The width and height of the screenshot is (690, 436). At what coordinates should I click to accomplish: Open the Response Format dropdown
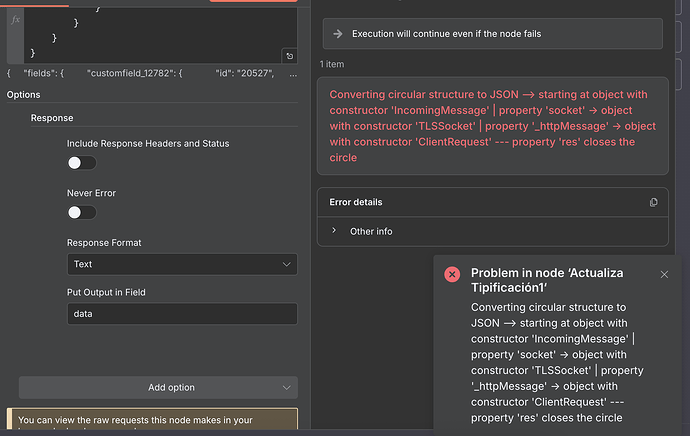click(181, 264)
